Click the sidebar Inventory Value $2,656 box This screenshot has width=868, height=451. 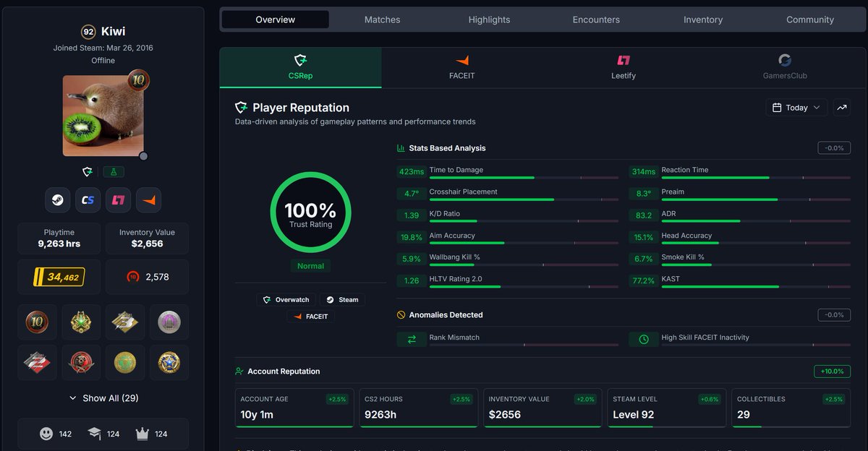[147, 239]
